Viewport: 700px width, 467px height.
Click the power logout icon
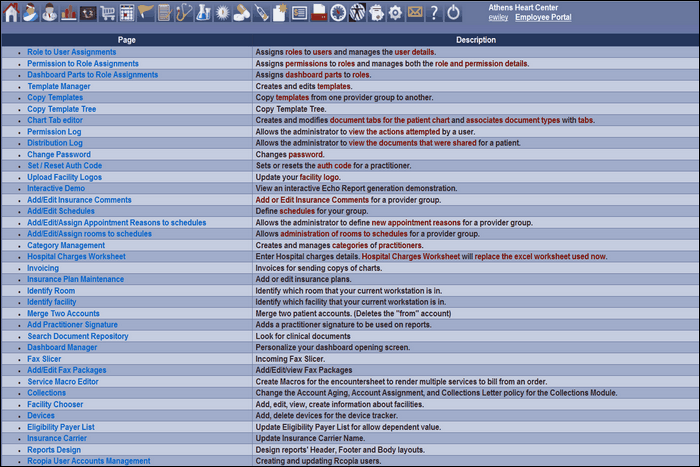click(x=453, y=13)
